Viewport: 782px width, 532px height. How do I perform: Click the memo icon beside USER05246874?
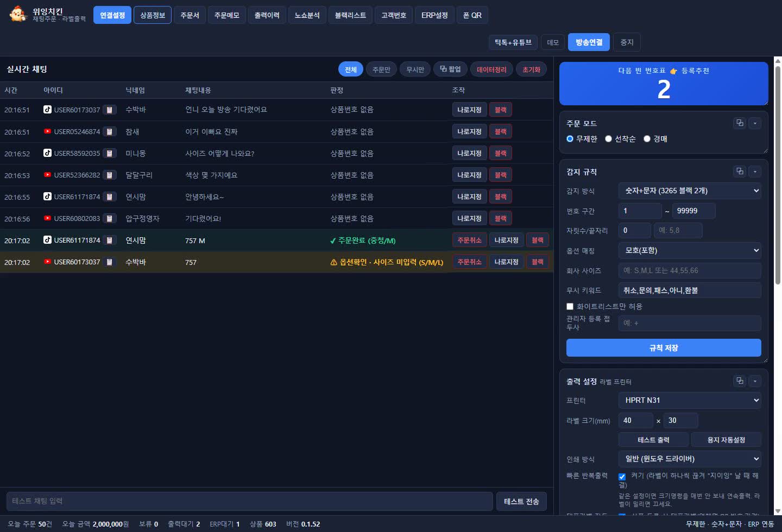[x=110, y=131]
